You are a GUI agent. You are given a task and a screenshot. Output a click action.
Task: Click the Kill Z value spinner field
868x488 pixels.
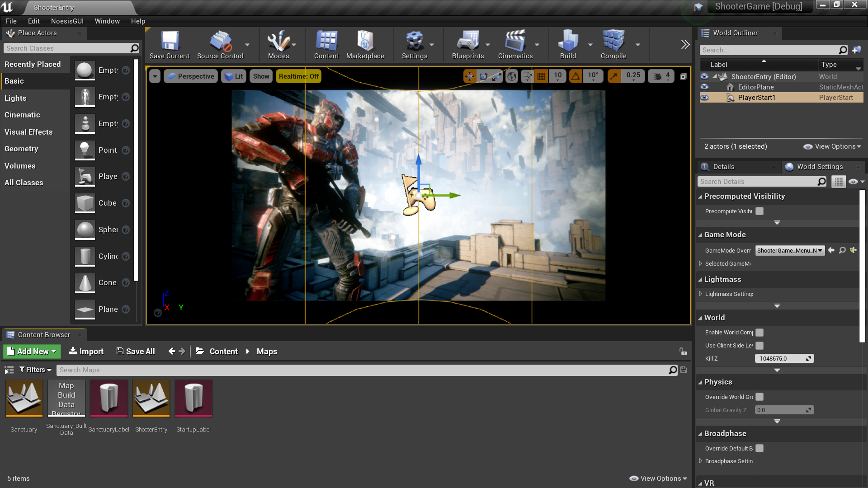[x=781, y=359]
